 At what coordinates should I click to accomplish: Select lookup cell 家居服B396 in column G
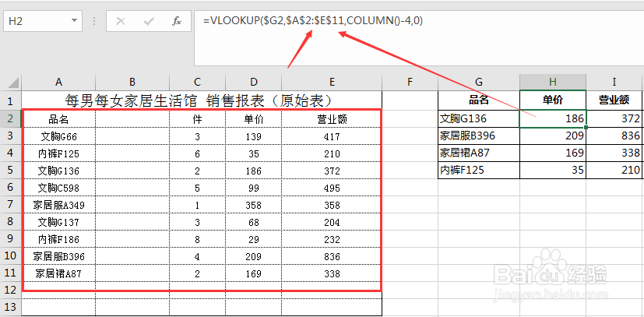tap(479, 136)
